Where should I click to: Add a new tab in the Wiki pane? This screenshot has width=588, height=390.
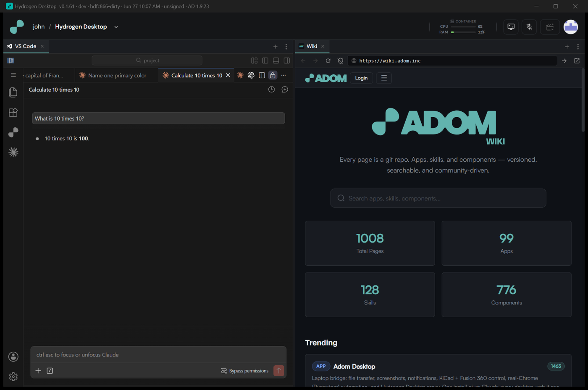(x=567, y=47)
